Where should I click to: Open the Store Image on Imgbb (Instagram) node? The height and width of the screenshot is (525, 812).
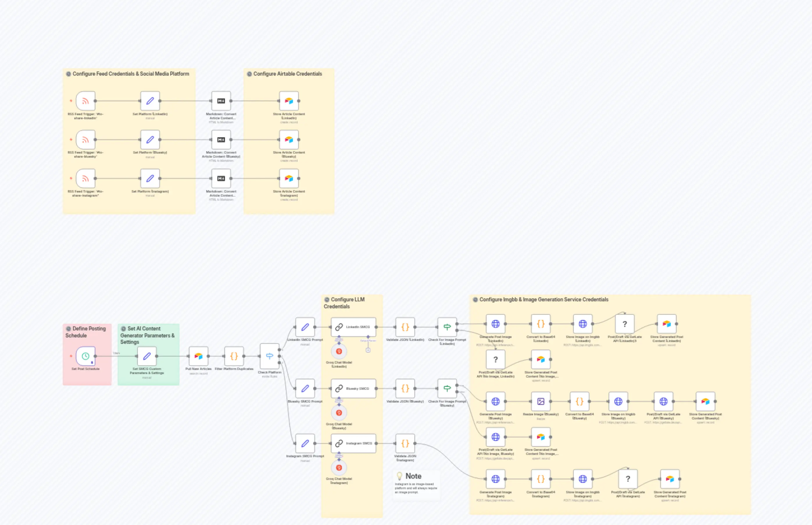(x=582, y=479)
